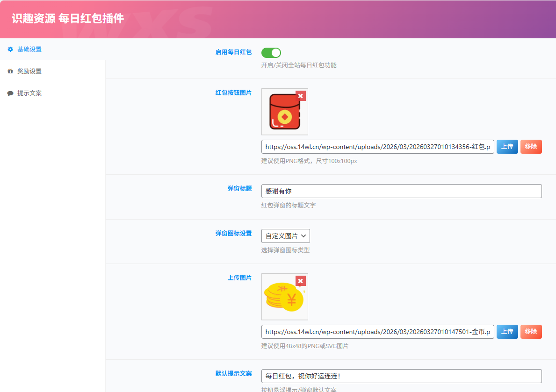This screenshot has height=392, width=556.
Task: Click the 弹窗标题 text field
Action: [401, 191]
